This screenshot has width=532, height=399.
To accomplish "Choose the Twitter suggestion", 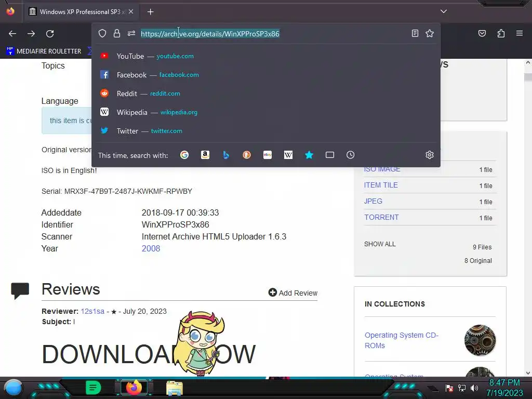I will tap(266, 130).
